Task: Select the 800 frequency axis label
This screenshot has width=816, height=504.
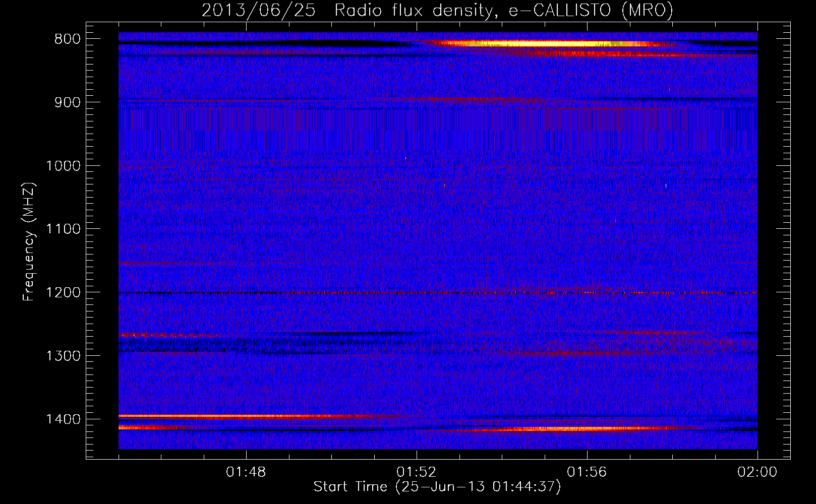Action: [x=68, y=39]
